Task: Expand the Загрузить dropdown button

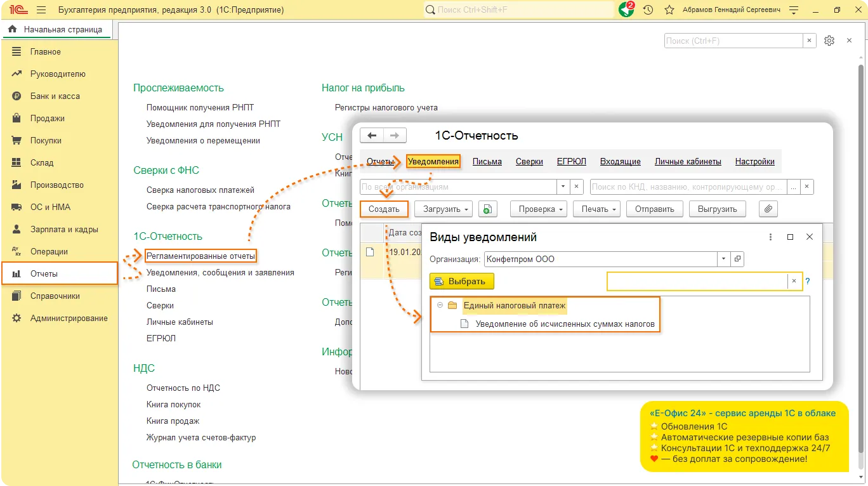Action: (x=444, y=209)
